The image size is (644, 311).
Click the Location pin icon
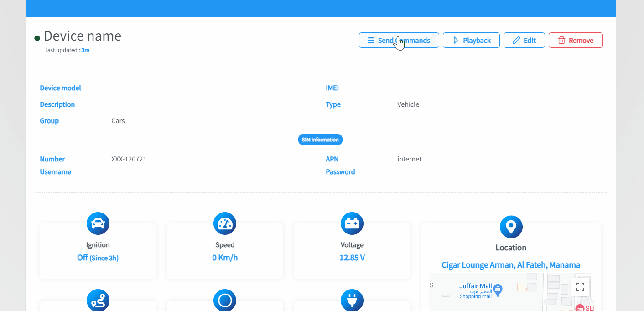511,227
